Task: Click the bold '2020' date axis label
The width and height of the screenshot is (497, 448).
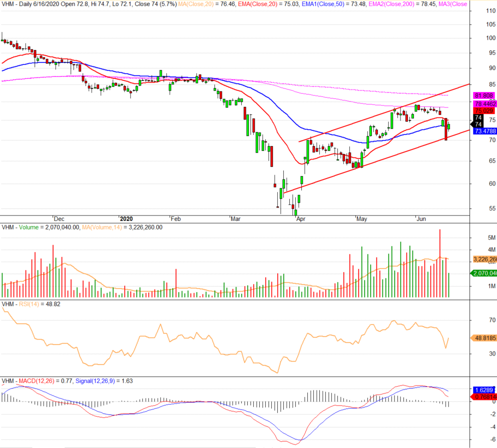Action: (126, 219)
